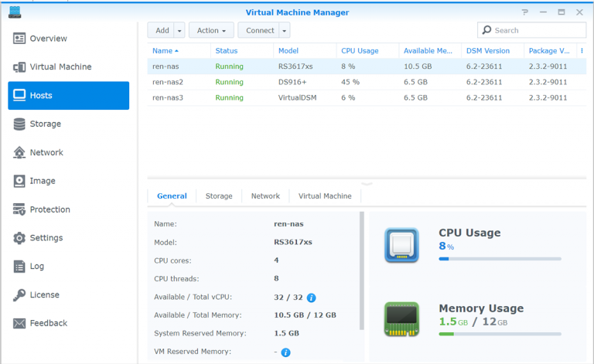Click the Connect button
The width and height of the screenshot is (594, 364).
pos(260,31)
